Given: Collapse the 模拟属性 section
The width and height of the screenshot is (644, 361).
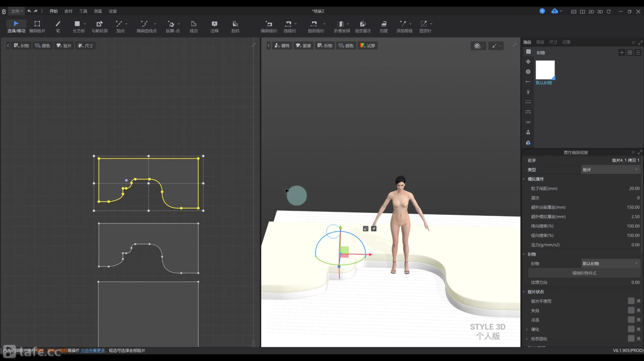Looking at the screenshot, I should pos(524,179).
